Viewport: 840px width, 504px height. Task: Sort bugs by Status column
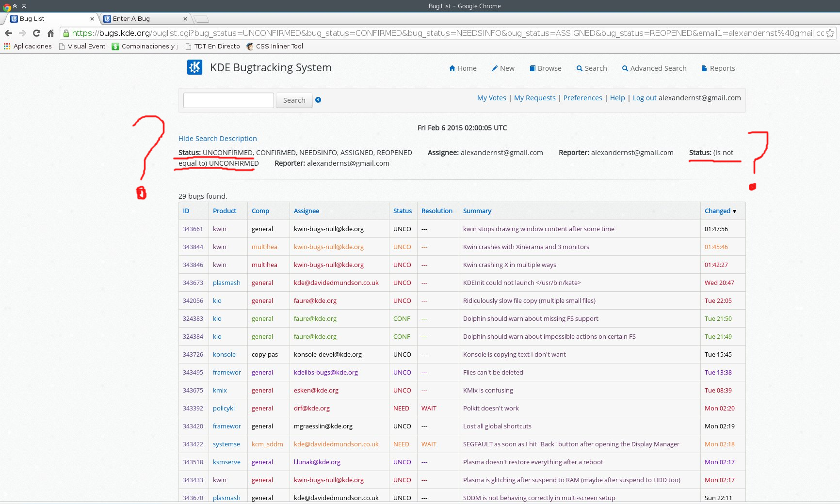click(402, 211)
